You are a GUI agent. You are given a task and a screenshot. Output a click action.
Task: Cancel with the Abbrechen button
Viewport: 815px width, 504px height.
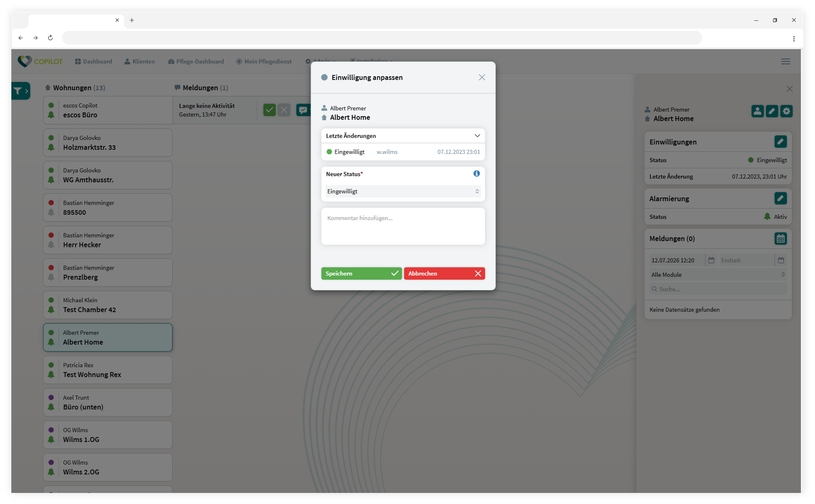pyautogui.click(x=444, y=273)
